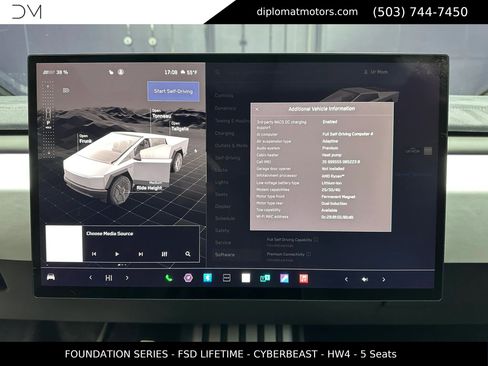Image resolution: width=488 pixels, height=366 pixels.
Task: Open the Tonneau cover
Action: pyautogui.click(x=161, y=114)
